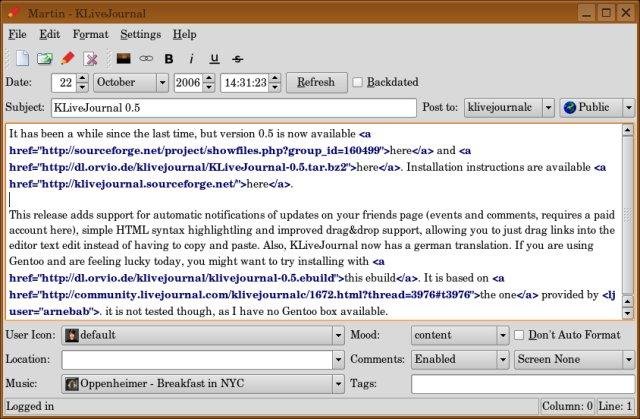Viewport: 640px width, 419px height.
Task: Open the Screen None dropdown
Action: click(574, 359)
